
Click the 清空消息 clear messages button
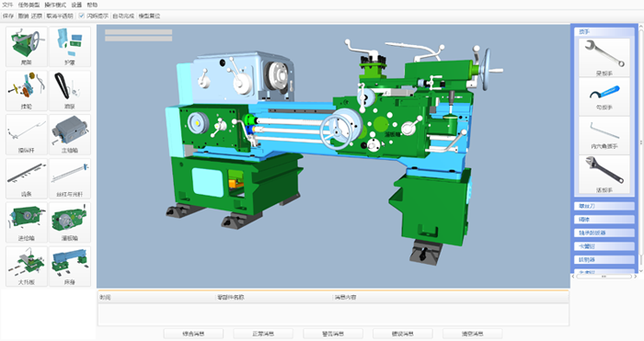[x=472, y=334]
